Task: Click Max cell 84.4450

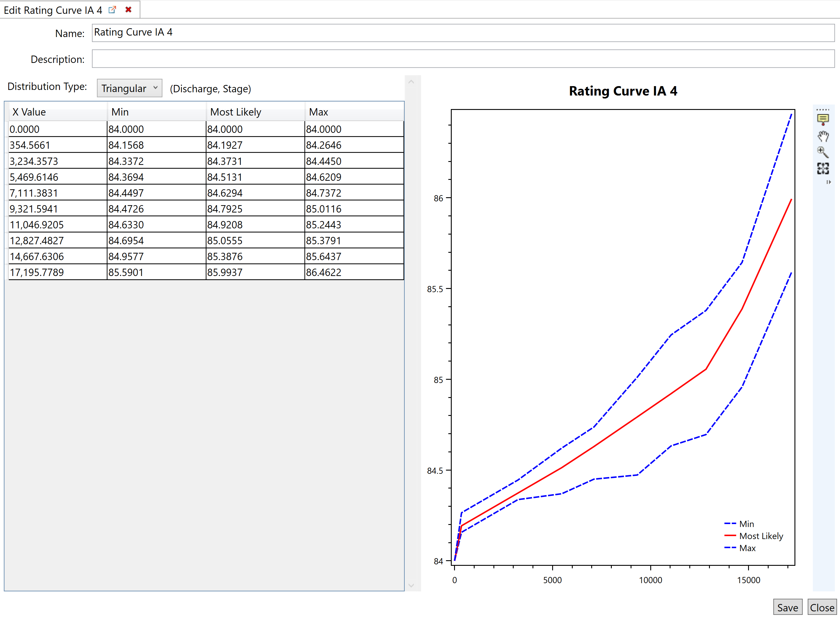Action: click(x=354, y=161)
